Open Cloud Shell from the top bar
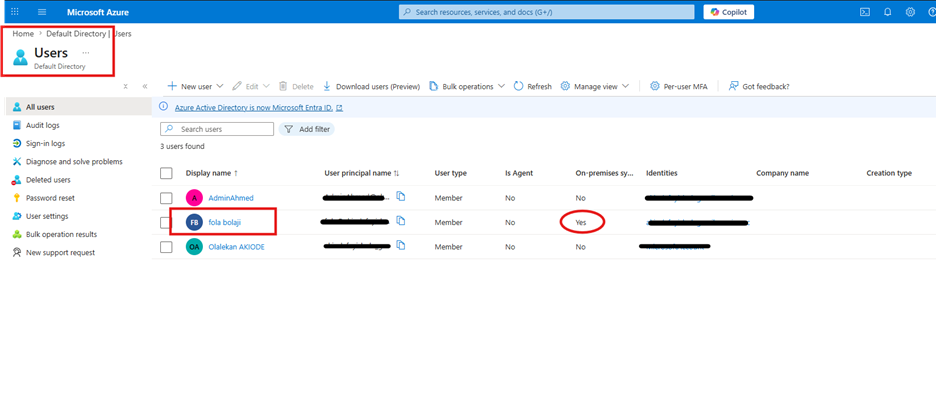This screenshot has height=408, width=936. (864, 12)
